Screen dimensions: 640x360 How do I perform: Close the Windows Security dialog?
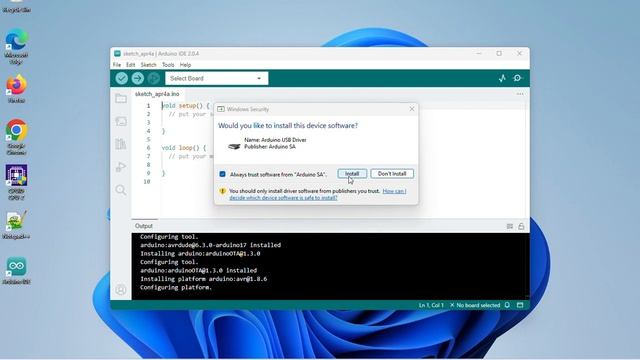coord(412,109)
